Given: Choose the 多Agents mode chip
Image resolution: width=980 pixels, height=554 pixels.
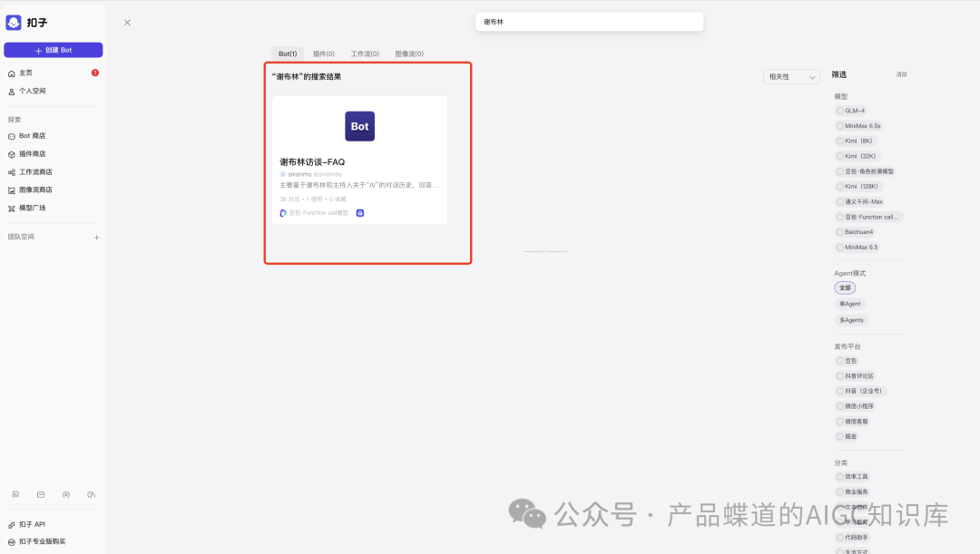Looking at the screenshot, I should coord(852,320).
